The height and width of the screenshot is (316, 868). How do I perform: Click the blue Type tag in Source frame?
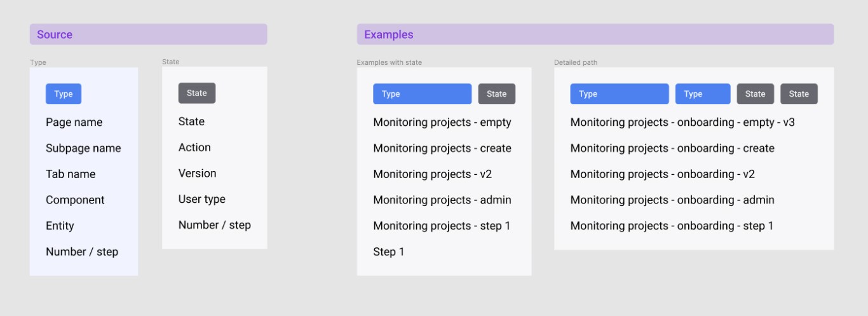(64, 93)
